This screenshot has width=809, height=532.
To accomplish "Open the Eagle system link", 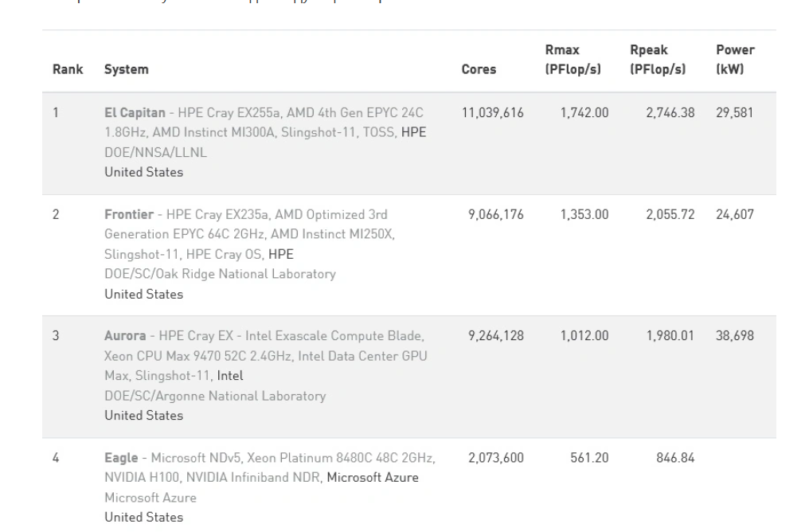I will (x=121, y=458).
